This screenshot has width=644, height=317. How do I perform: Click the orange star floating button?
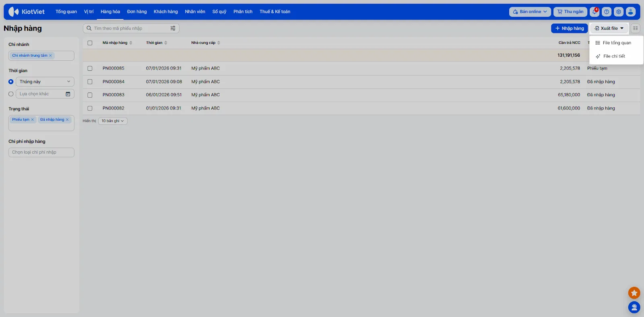pos(634,293)
